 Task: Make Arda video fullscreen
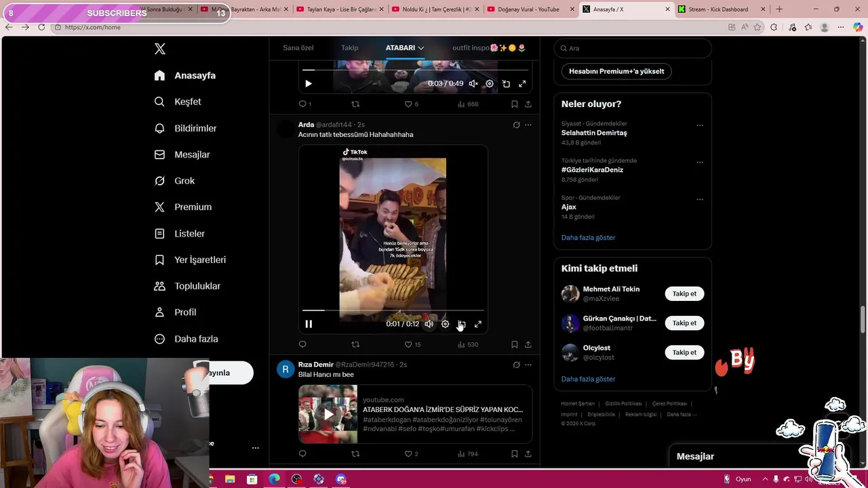[478, 324]
